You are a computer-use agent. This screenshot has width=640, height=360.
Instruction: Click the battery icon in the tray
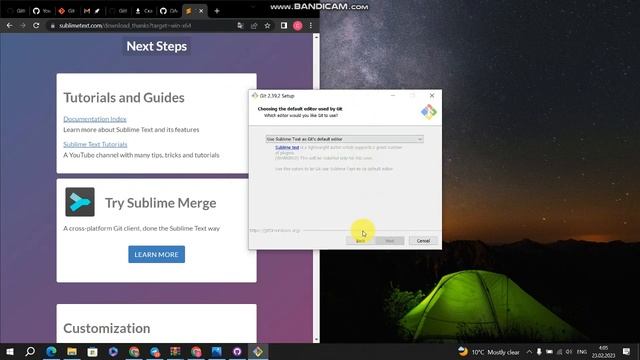pos(549,352)
